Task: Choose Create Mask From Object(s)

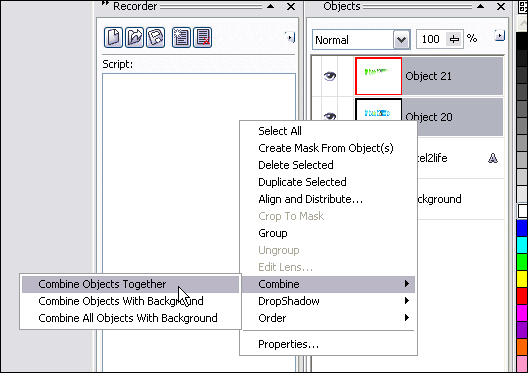Action: pos(328,148)
